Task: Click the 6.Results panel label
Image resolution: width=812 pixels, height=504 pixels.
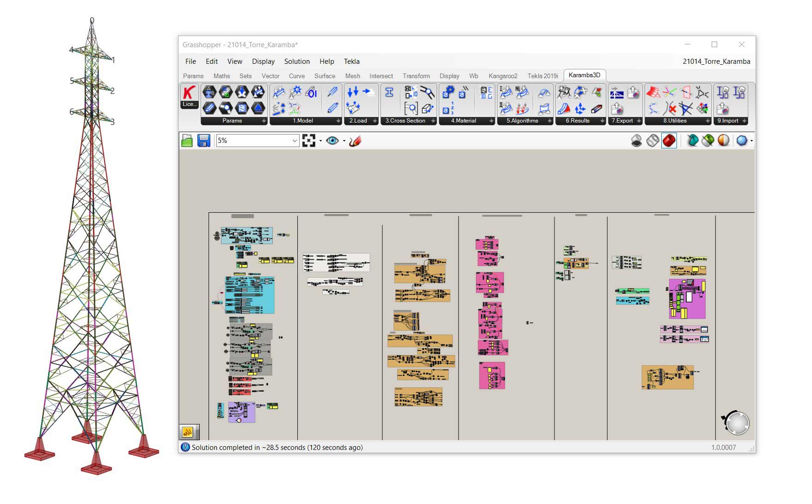Action: [578, 121]
